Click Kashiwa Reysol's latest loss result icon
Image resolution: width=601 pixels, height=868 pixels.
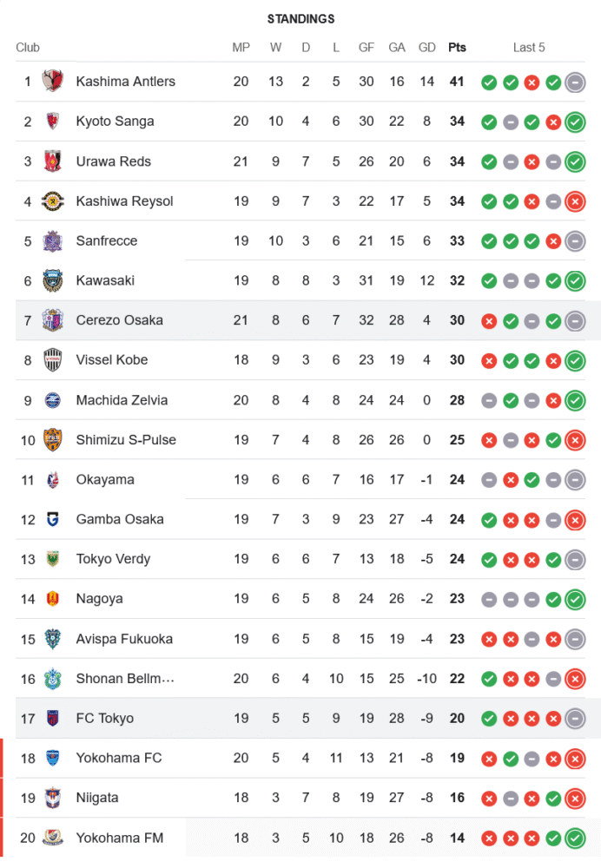574,201
